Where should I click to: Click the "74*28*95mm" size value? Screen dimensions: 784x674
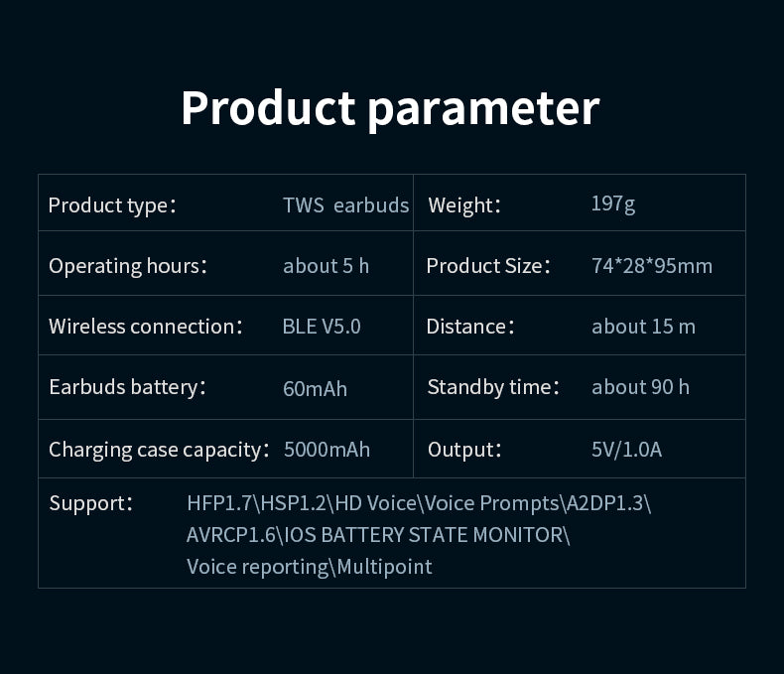tap(651, 266)
